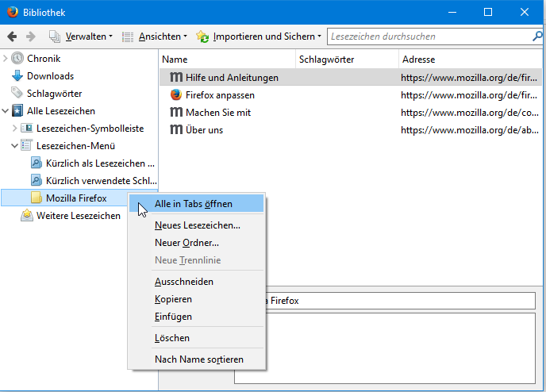This screenshot has width=546, height=392.
Task: Focus the Lesezeichen durchsuchen search field
Action: 427,37
